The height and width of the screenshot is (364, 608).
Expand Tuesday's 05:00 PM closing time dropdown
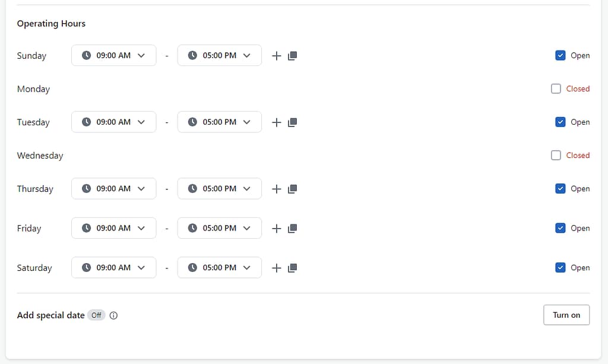click(x=220, y=122)
